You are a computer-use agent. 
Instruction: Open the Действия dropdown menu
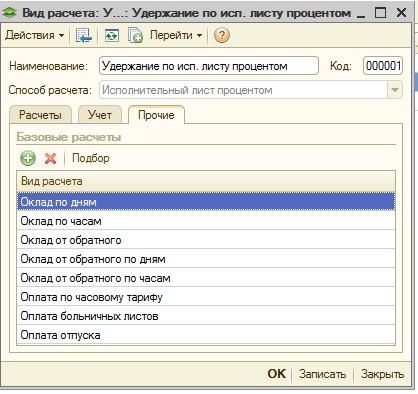[35, 35]
